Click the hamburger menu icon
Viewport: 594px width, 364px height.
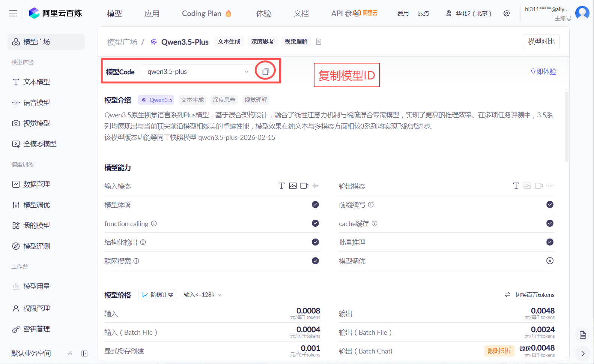pyautogui.click(x=13, y=13)
